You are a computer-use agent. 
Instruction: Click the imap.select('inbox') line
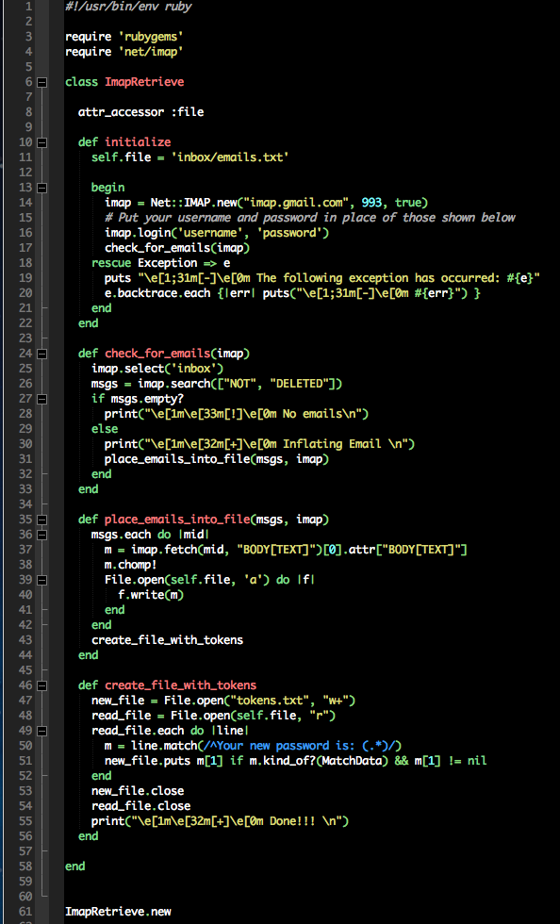pyautogui.click(x=157, y=369)
